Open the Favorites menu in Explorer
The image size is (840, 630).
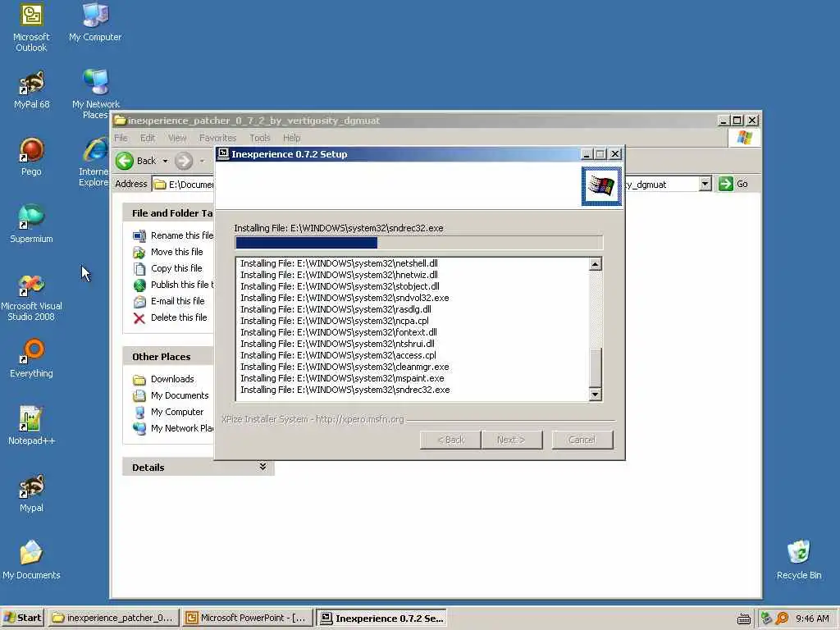pos(217,138)
